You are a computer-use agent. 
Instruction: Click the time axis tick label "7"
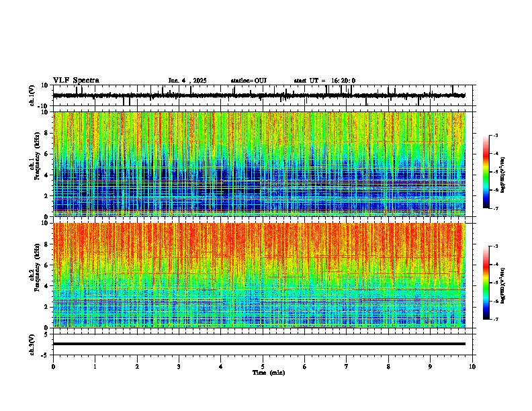347,367
